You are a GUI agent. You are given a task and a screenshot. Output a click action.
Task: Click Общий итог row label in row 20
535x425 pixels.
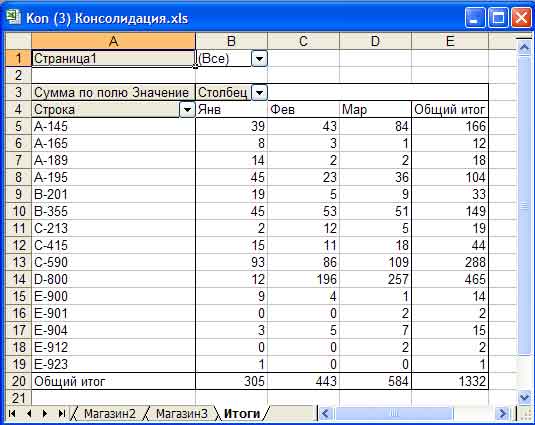(113, 381)
